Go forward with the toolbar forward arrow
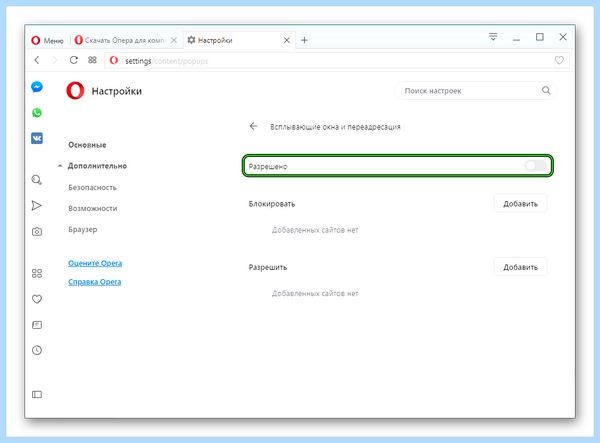This screenshot has height=443, width=600. coord(55,60)
